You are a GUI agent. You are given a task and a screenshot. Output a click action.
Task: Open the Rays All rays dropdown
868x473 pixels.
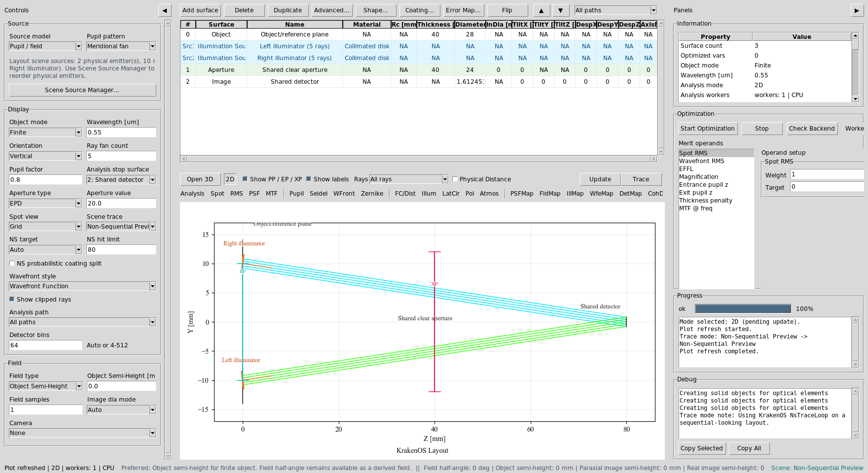click(409, 179)
